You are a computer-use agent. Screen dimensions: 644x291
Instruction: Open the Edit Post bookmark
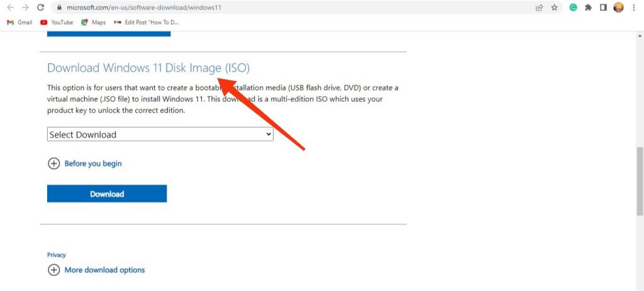coord(146,22)
